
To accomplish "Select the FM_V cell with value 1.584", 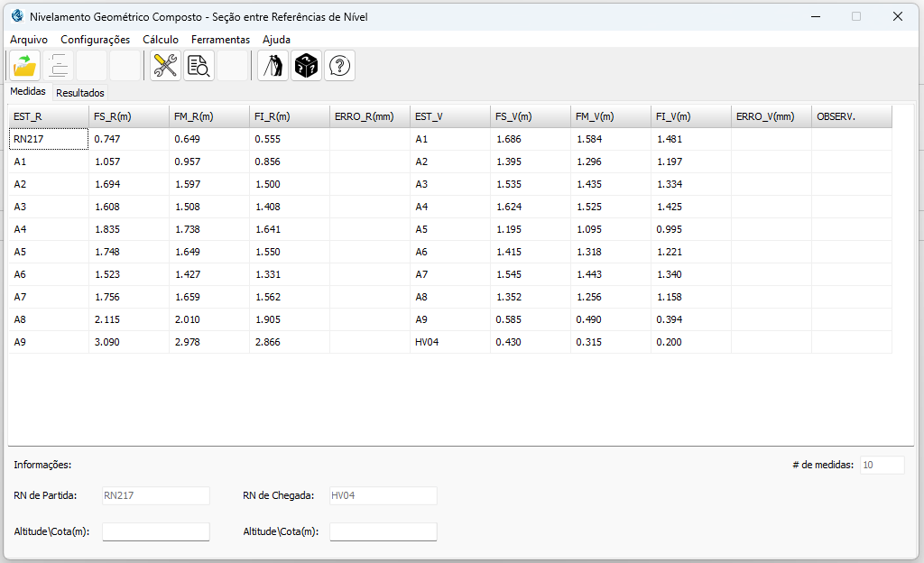I will point(611,139).
